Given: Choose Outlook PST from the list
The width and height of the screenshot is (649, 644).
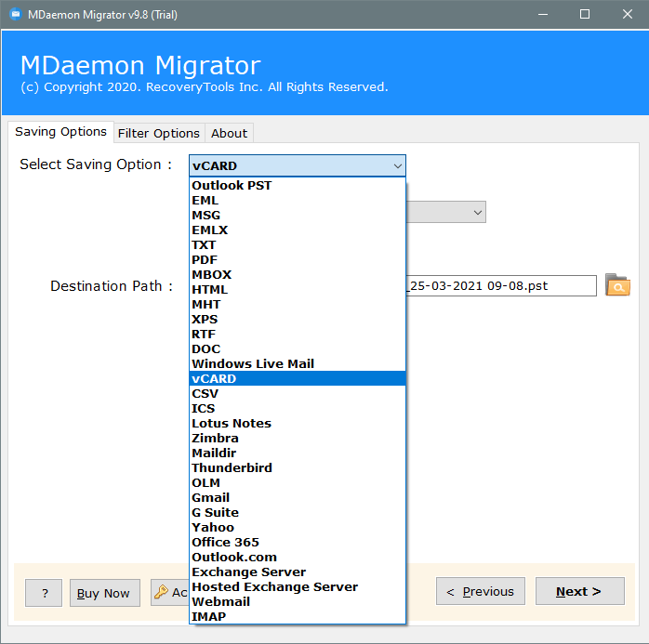Looking at the screenshot, I should pos(298,185).
